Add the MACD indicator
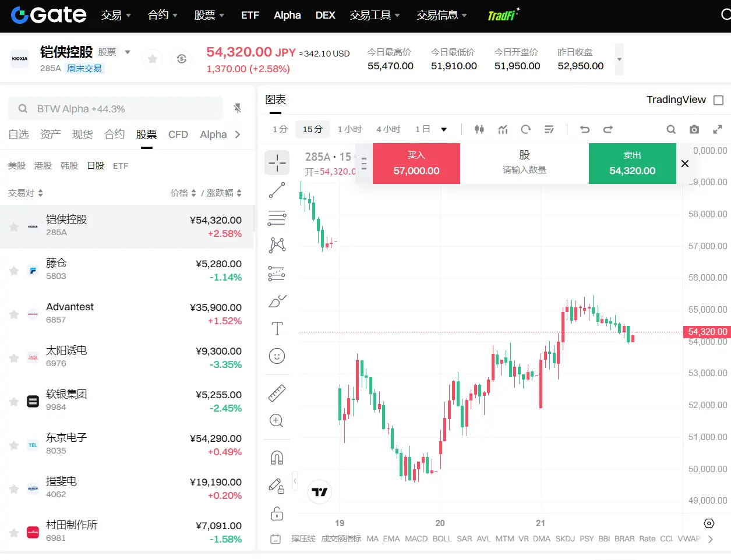 pos(416,539)
